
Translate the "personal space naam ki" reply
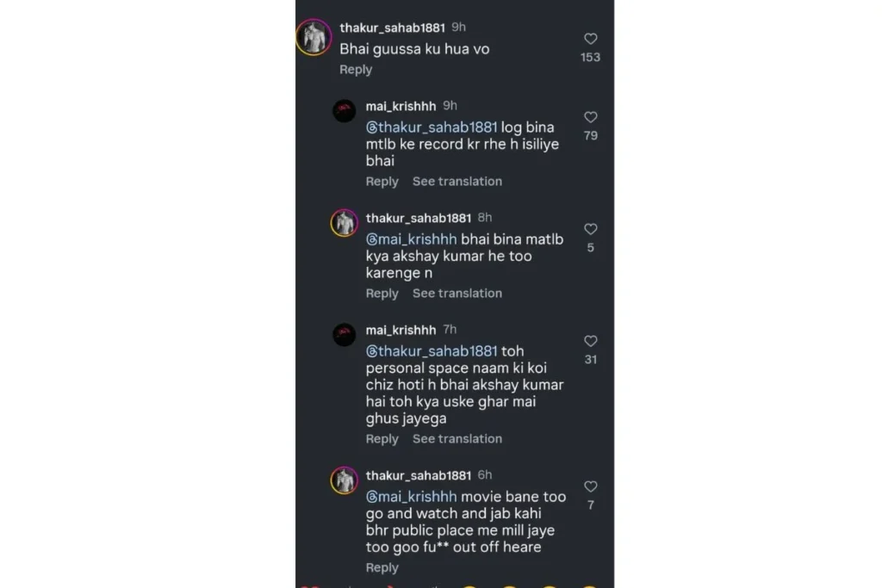(x=457, y=439)
